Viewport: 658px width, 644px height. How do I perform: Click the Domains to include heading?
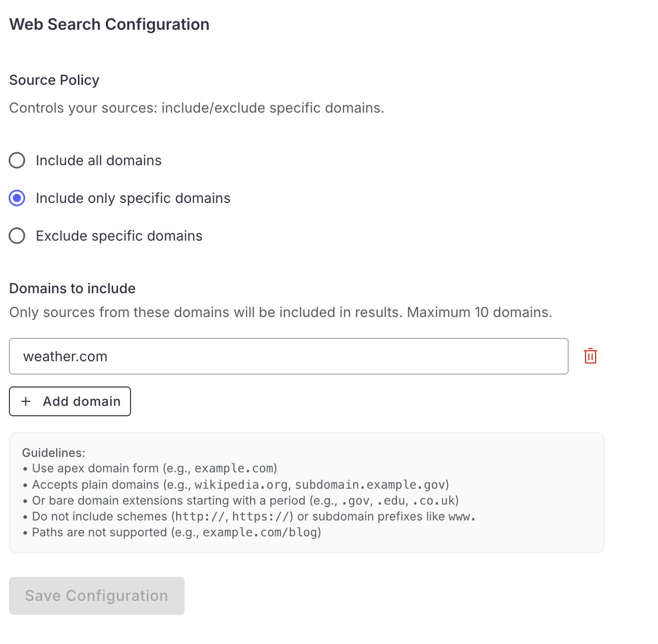click(72, 288)
